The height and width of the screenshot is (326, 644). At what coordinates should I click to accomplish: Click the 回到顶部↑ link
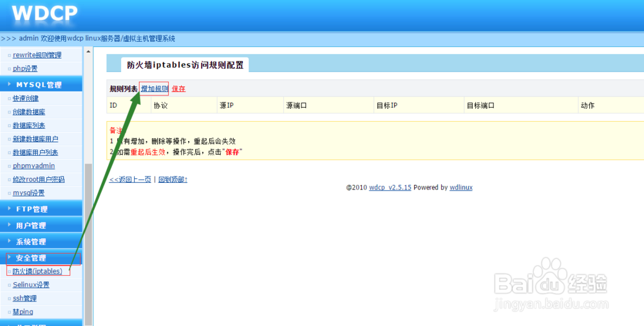pos(173,179)
